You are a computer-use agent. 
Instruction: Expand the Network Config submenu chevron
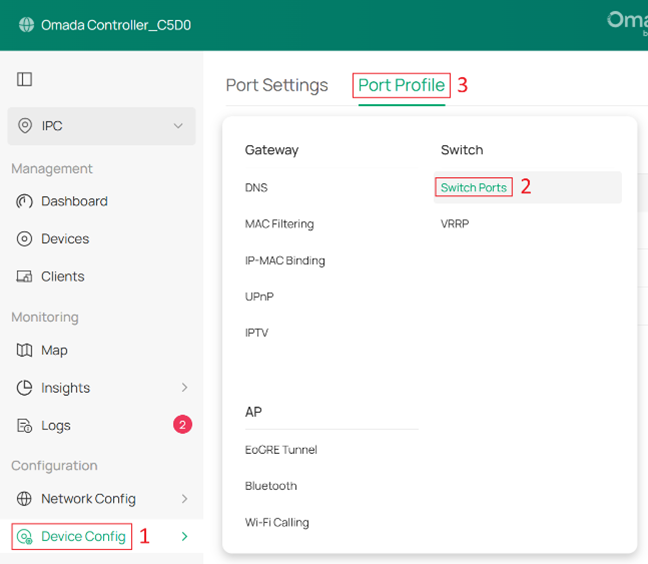point(184,499)
